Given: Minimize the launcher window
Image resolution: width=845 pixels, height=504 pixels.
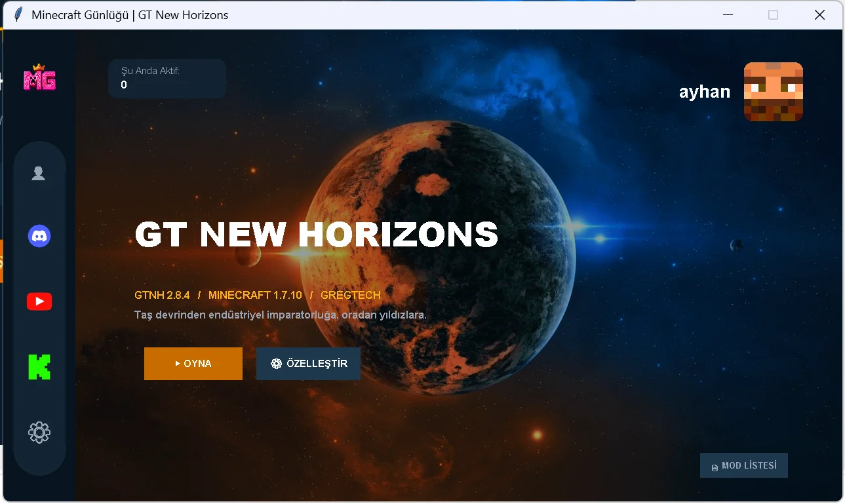Looking at the screenshot, I should pyautogui.click(x=728, y=14).
